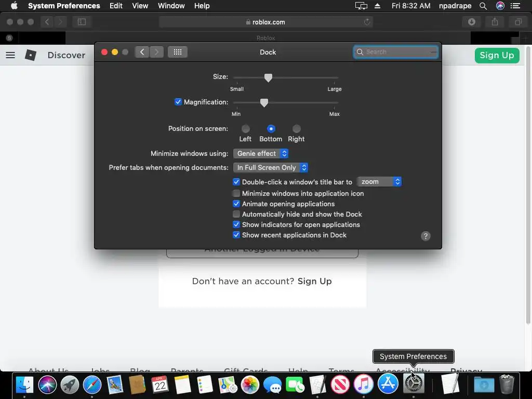Open News icon in Dock
Viewport: 532px width, 399px height.
(340, 385)
